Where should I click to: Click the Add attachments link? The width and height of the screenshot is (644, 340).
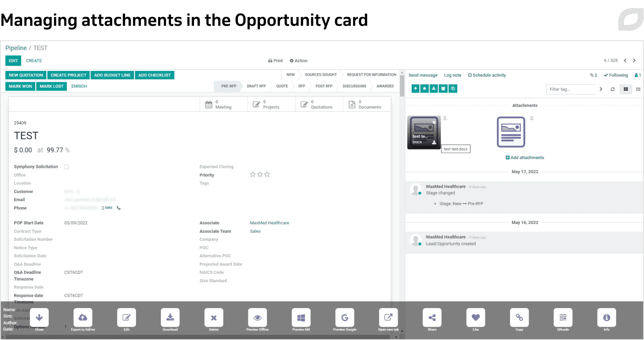[x=525, y=158]
